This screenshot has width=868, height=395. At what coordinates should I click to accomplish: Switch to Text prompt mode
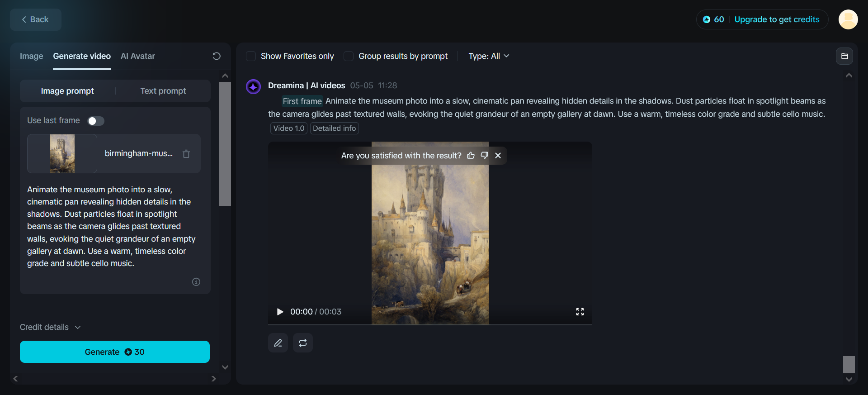(163, 91)
